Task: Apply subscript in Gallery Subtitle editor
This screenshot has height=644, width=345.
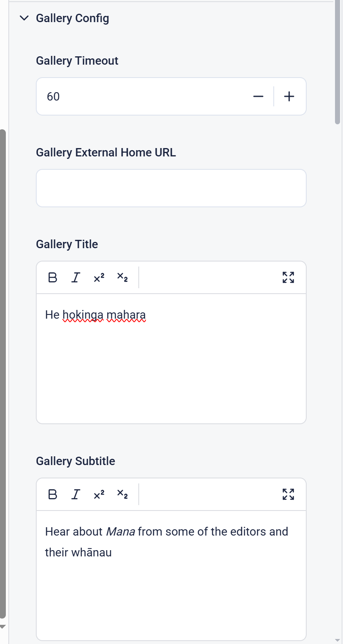Action: [x=122, y=494]
